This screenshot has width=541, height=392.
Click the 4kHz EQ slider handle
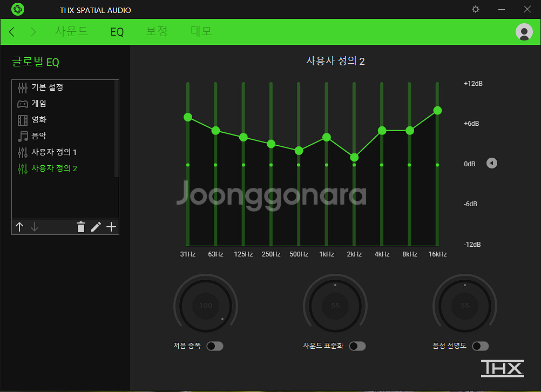(382, 131)
